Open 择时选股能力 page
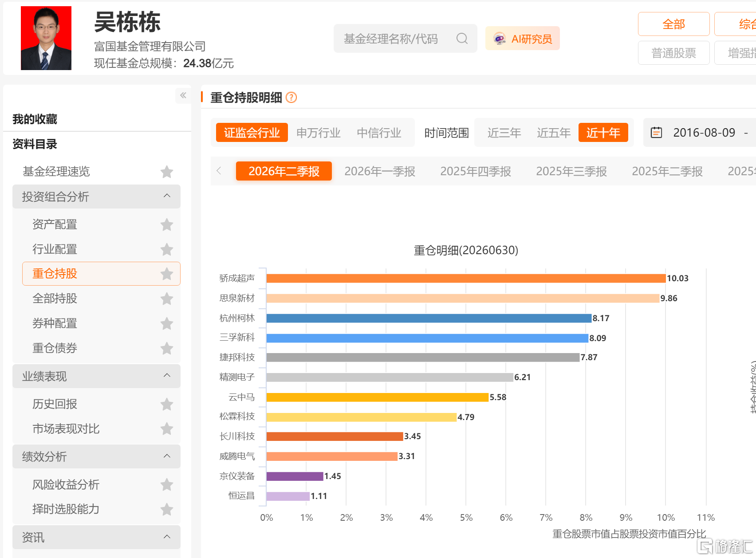 pos(66,509)
